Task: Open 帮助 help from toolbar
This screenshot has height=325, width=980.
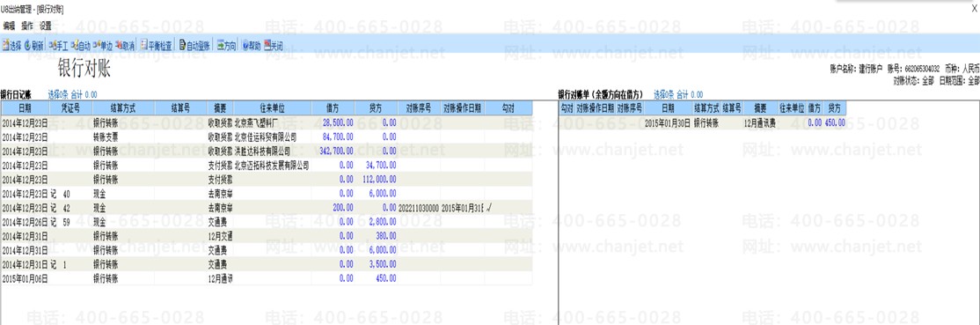Action: [252, 46]
